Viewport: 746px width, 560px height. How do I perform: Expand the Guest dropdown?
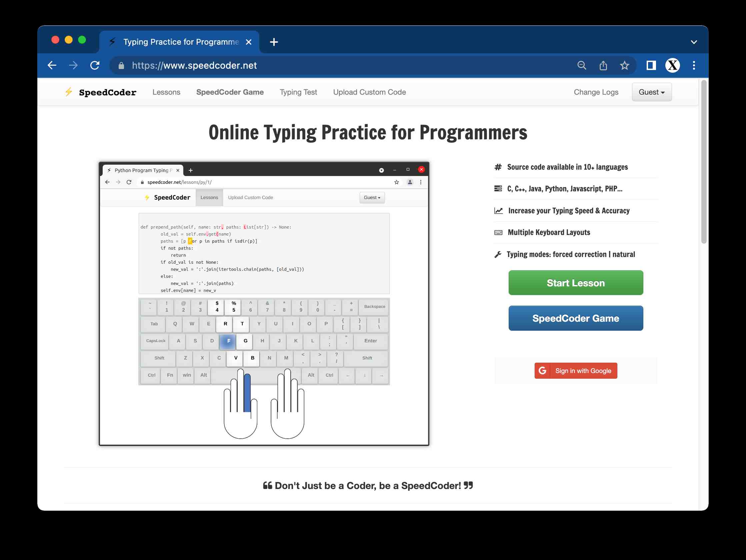pos(651,92)
